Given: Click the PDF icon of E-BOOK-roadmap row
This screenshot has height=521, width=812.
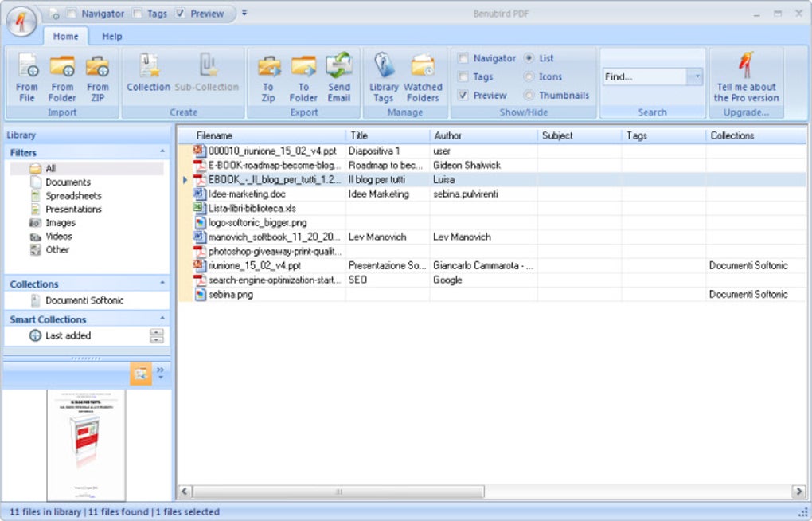Looking at the screenshot, I should [x=200, y=166].
